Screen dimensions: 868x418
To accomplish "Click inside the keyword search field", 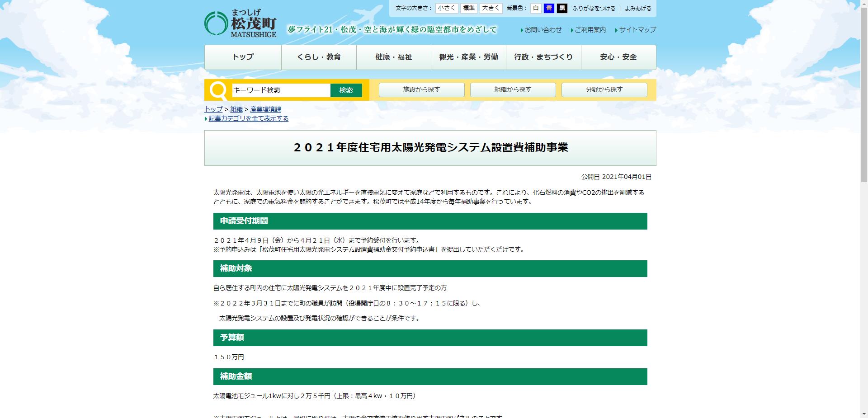I will tap(280, 90).
